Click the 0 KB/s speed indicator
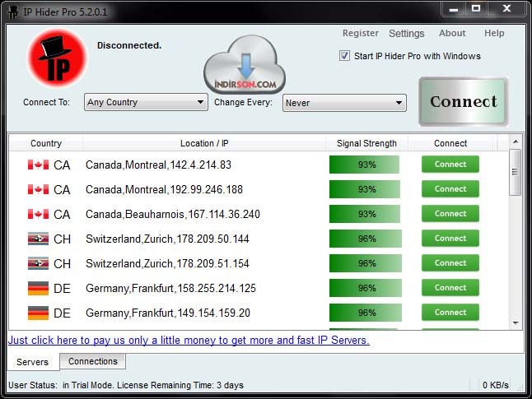This screenshot has height=399, width=532. [496, 385]
